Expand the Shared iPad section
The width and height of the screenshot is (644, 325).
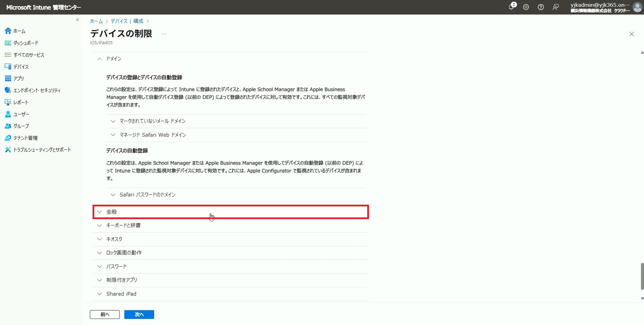pyautogui.click(x=121, y=294)
